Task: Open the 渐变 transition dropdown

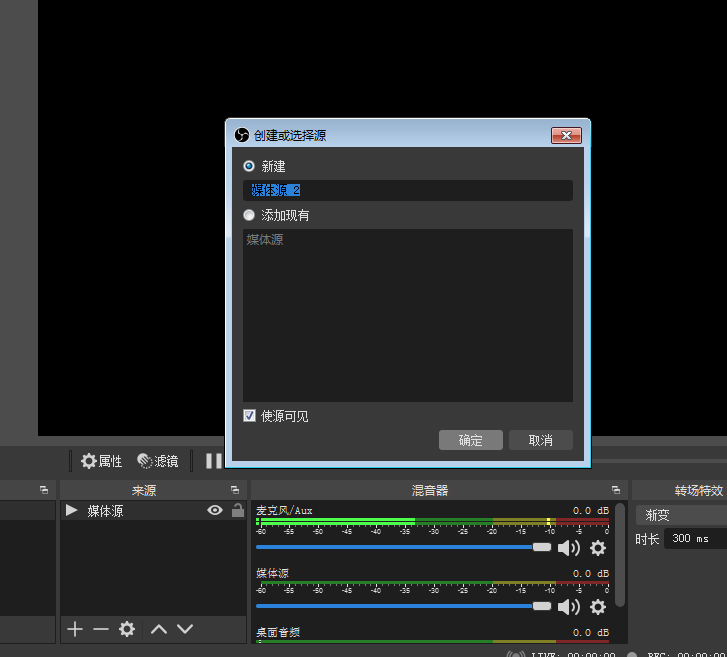Action: click(x=680, y=516)
